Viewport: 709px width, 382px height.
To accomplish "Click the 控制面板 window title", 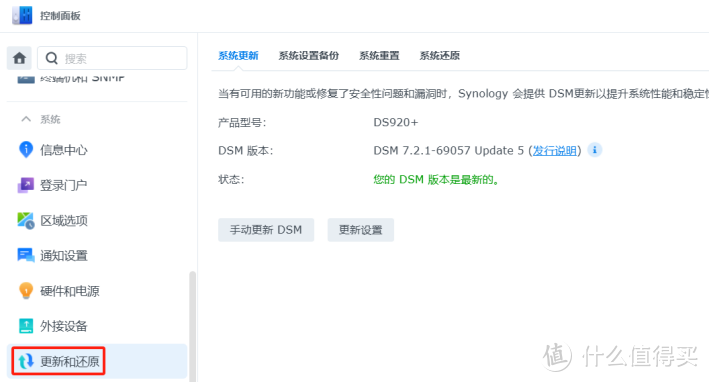I will (x=60, y=16).
